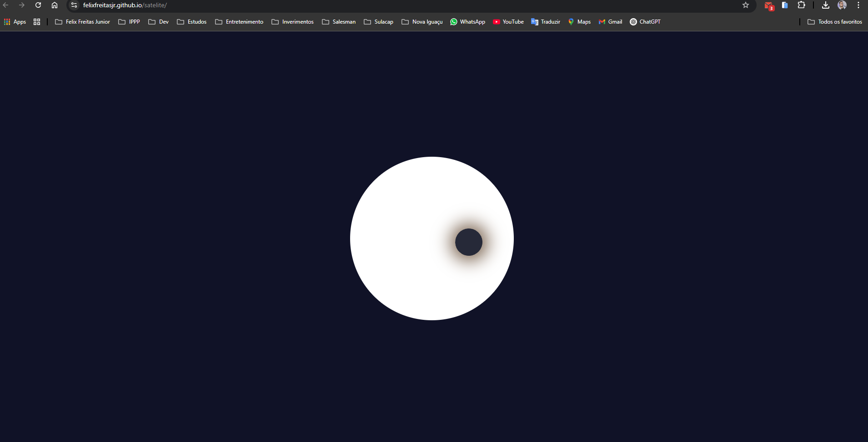Open the ChatGPT bookmark
Image resolution: width=868 pixels, height=442 pixels.
645,22
